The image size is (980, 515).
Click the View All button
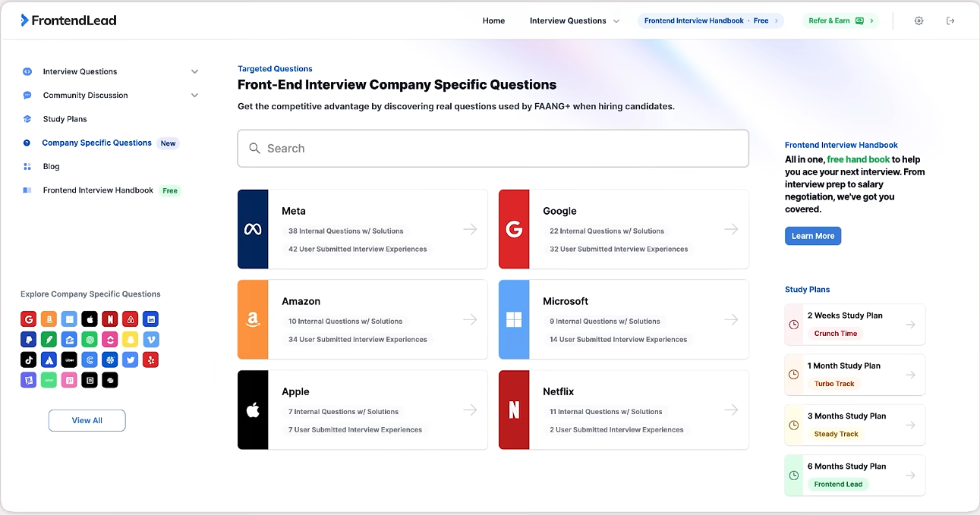point(87,420)
